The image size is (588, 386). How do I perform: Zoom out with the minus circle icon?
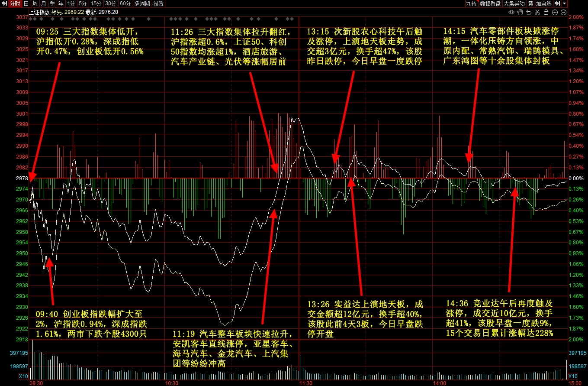pos(563,12)
